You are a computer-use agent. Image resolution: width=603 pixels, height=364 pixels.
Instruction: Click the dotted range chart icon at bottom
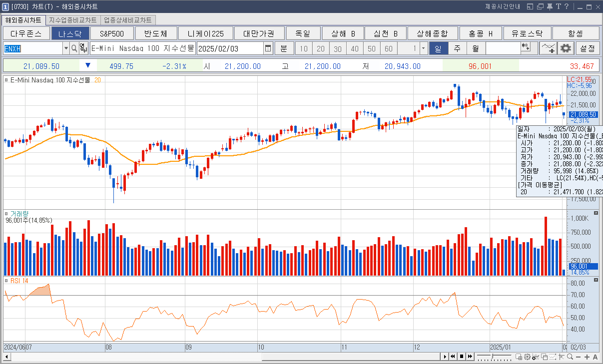553,357
